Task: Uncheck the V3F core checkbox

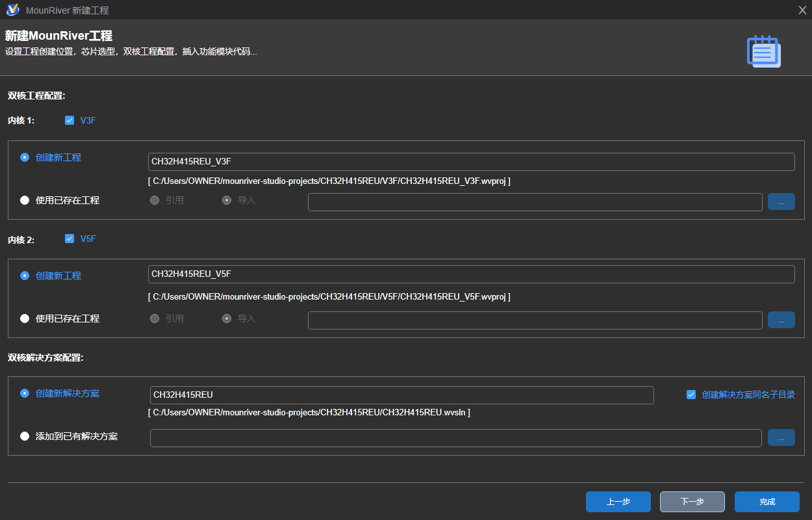Action: coord(70,120)
